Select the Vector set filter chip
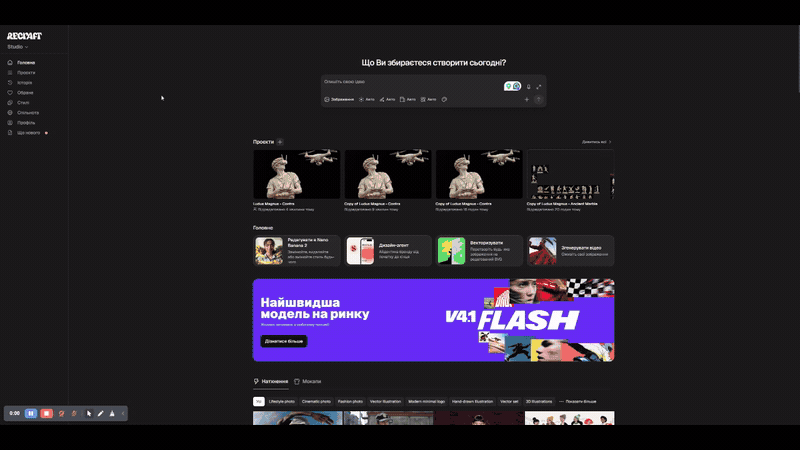Screen dimensions: 800x450 tap(509, 402)
